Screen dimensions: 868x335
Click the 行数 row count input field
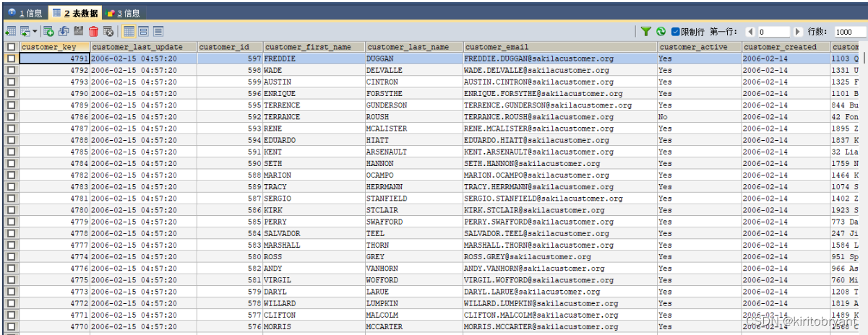click(x=850, y=32)
